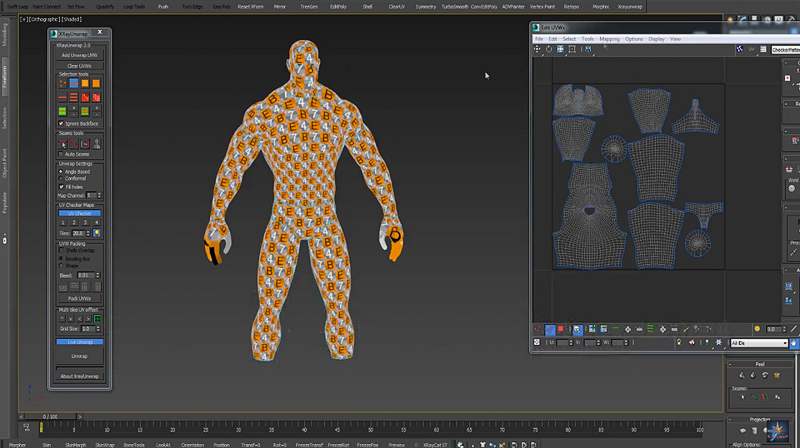
Task: Click the Clear UVWs button
Action: 79,66
